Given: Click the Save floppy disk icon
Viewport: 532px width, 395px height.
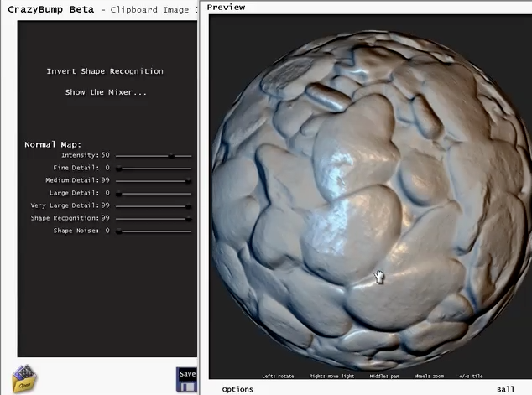Looking at the screenshot, I should tap(186, 380).
